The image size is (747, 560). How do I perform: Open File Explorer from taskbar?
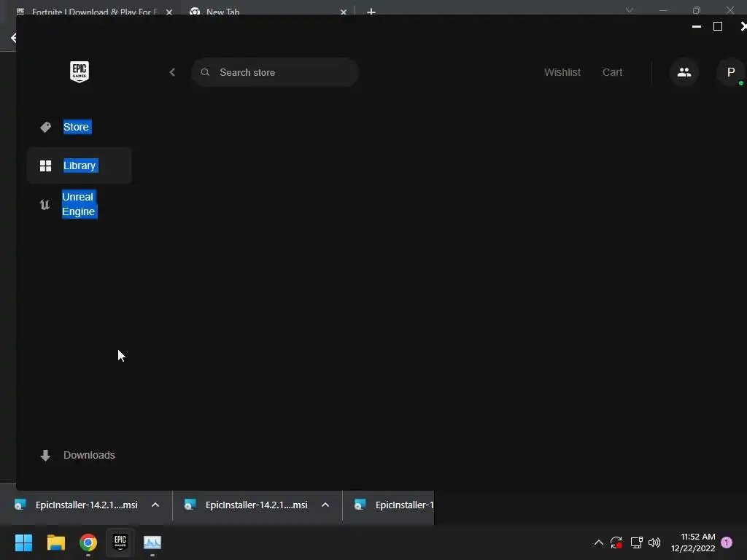click(x=55, y=542)
